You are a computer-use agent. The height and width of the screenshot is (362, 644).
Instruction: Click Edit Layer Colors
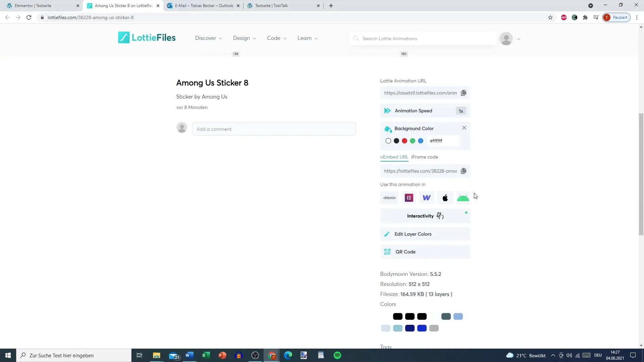click(x=425, y=234)
